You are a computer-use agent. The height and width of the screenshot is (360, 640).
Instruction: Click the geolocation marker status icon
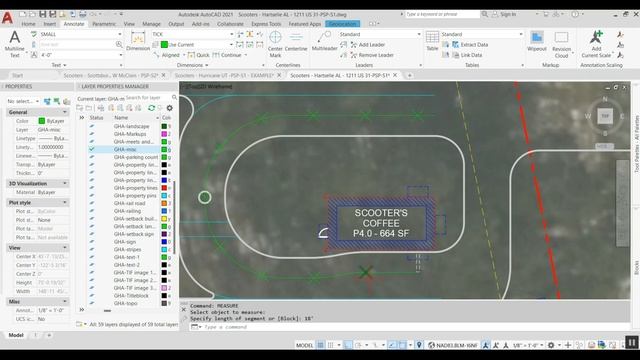[x=419, y=345]
